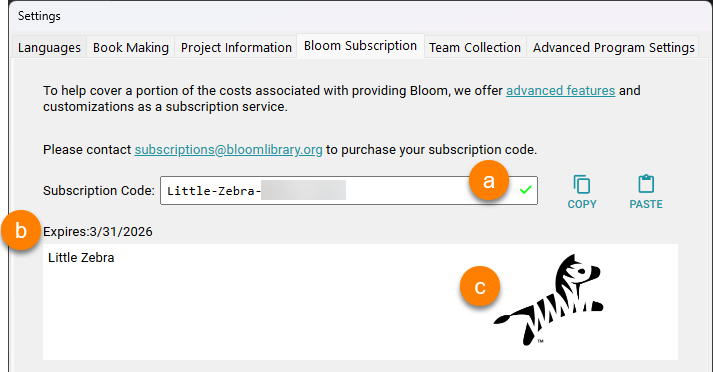
Task: Switch to the Book Making tab
Action: coord(131,47)
